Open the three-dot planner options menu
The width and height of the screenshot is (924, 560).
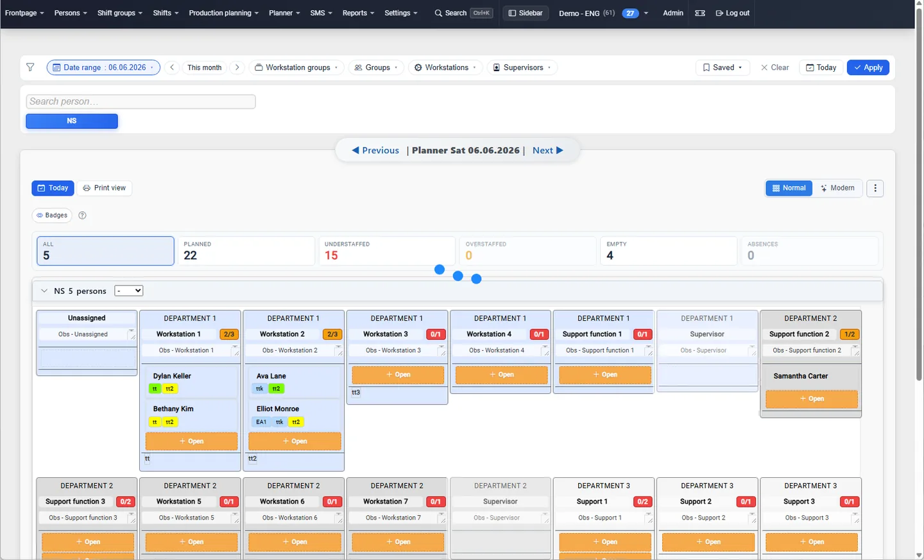pos(875,188)
